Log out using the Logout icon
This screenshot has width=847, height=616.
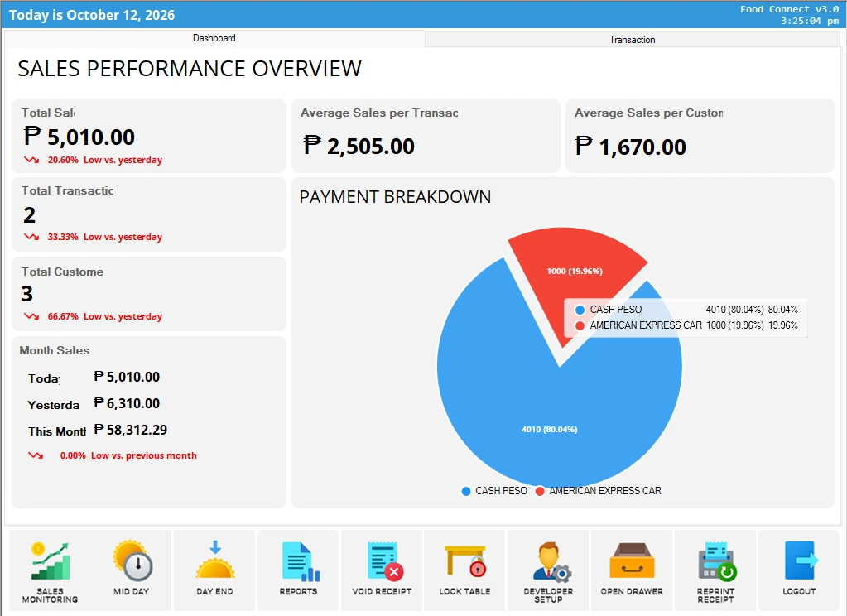(x=800, y=561)
